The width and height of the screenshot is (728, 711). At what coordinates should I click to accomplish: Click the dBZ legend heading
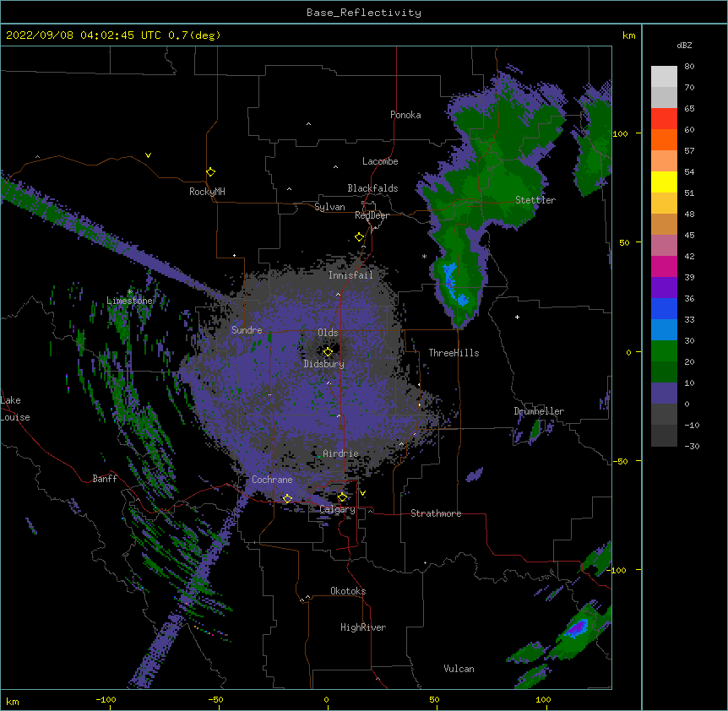pyautogui.click(x=684, y=45)
